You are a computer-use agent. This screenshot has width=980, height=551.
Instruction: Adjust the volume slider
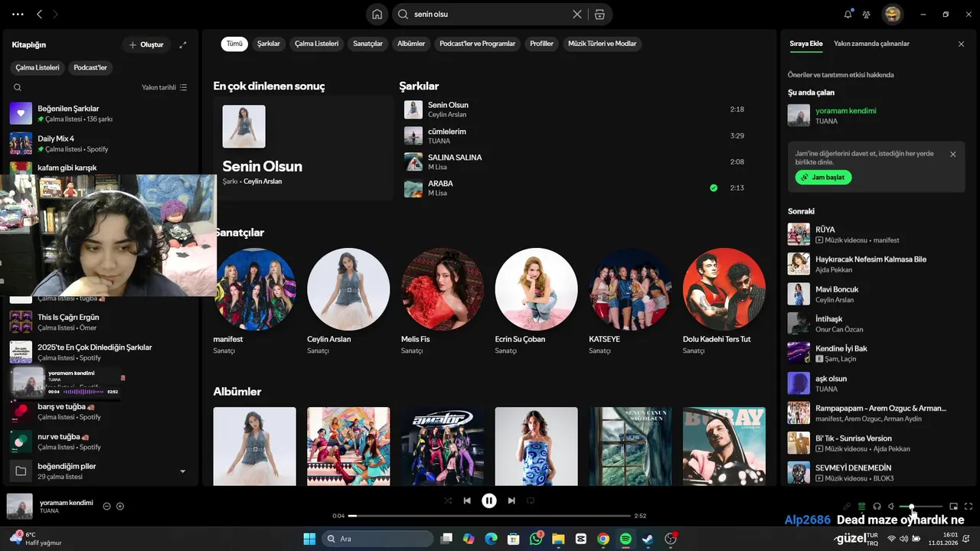(921, 506)
